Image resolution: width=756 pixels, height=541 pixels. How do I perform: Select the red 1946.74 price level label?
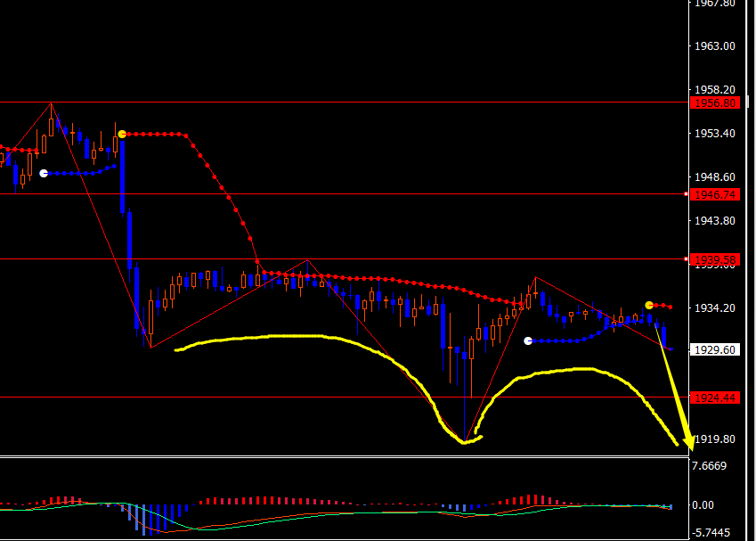click(714, 194)
